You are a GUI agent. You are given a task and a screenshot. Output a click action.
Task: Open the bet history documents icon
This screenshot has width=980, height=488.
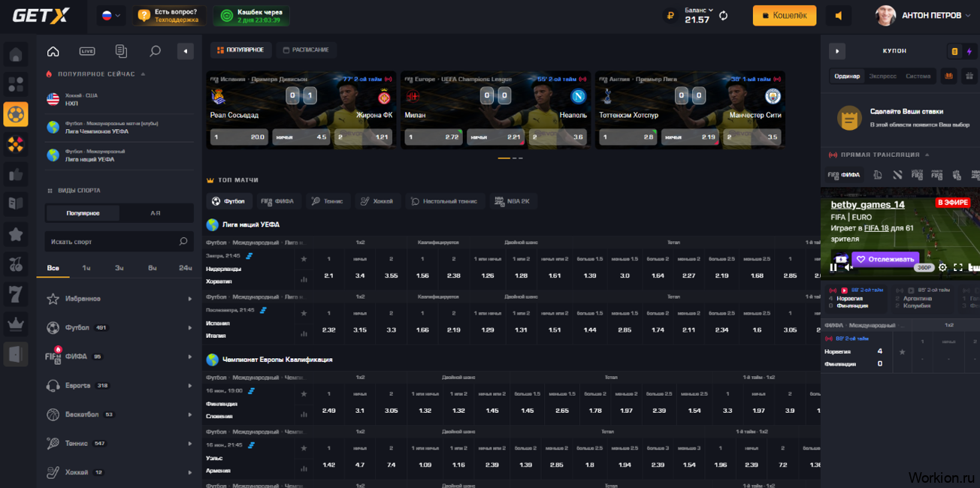tap(121, 51)
